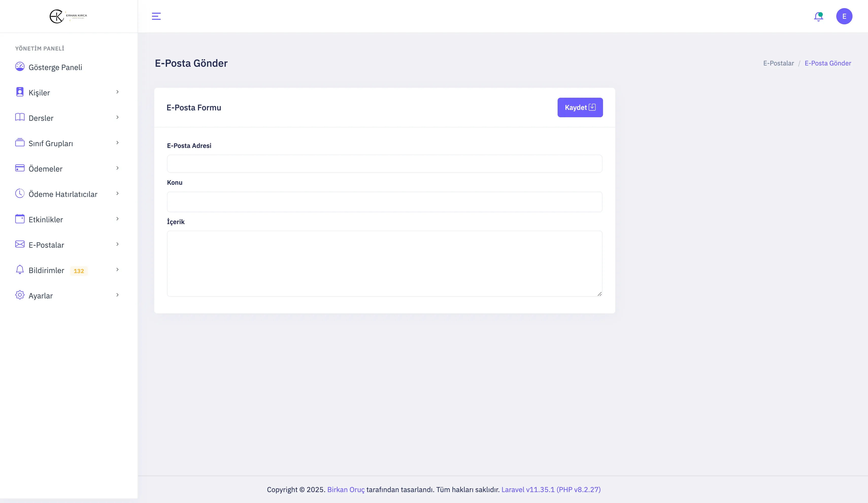The image size is (868, 503).
Task: Expand the Kişiler submenu chevron
Action: [118, 92]
